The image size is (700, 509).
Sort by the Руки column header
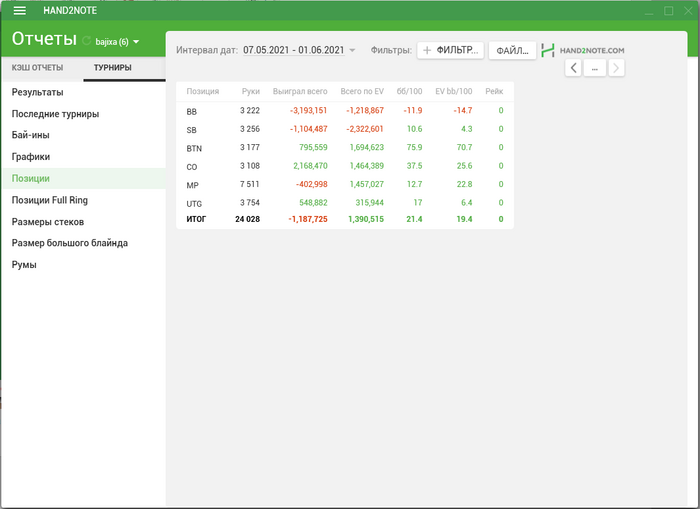tap(251, 91)
